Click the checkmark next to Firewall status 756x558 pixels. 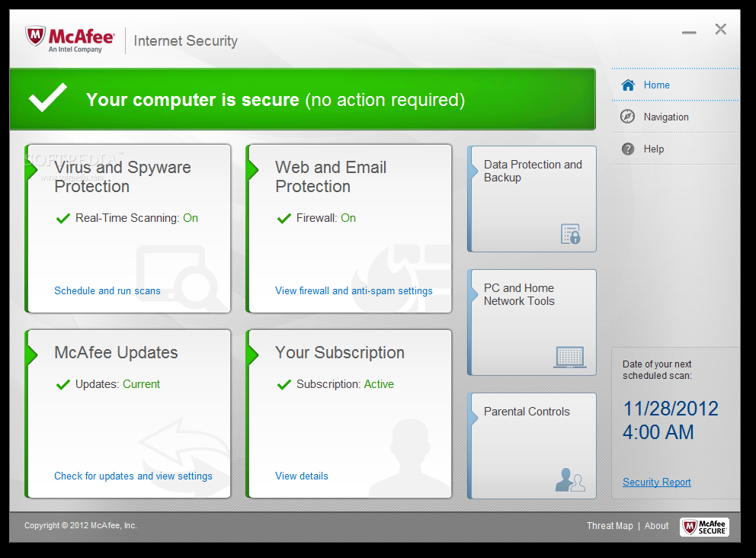click(x=283, y=217)
